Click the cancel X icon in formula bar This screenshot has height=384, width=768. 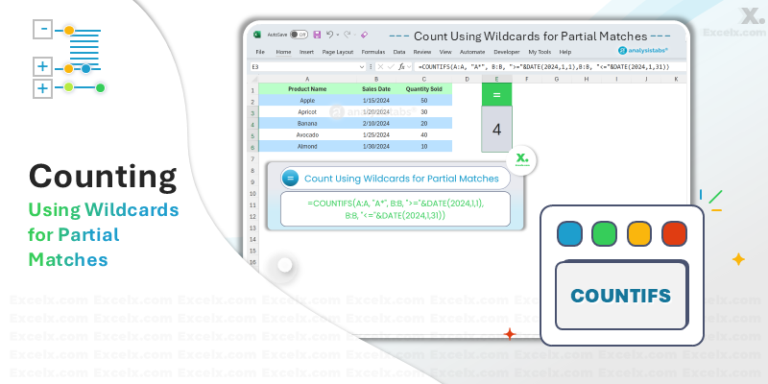[380, 67]
